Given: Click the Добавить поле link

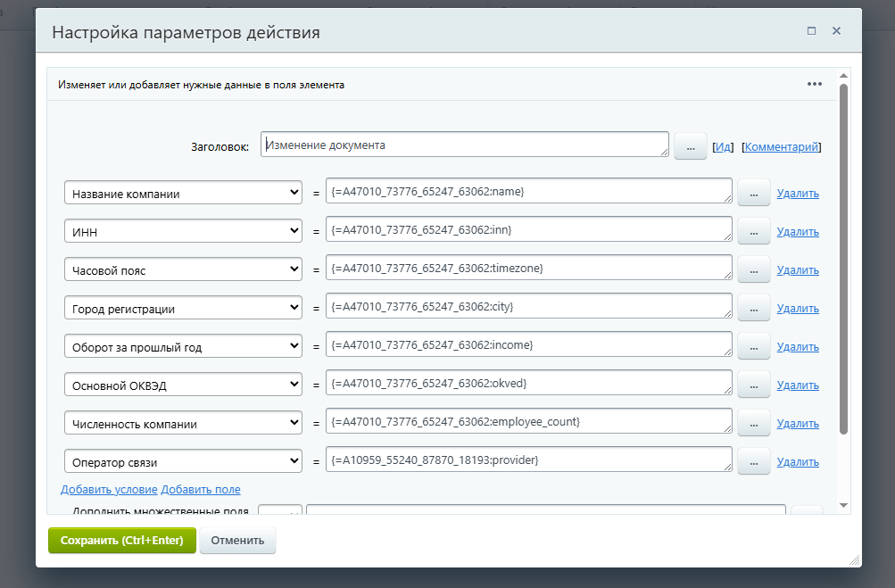Looking at the screenshot, I should pyautogui.click(x=201, y=489).
